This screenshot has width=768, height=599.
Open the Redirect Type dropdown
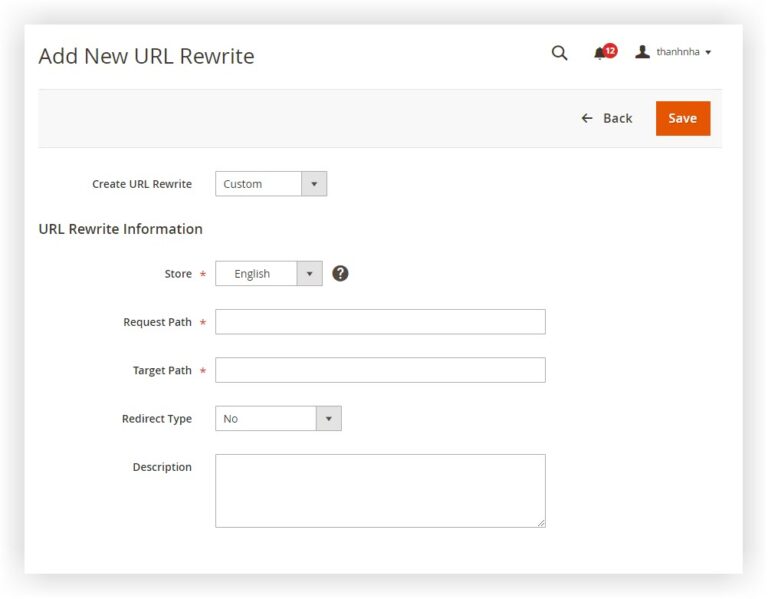point(278,419)
